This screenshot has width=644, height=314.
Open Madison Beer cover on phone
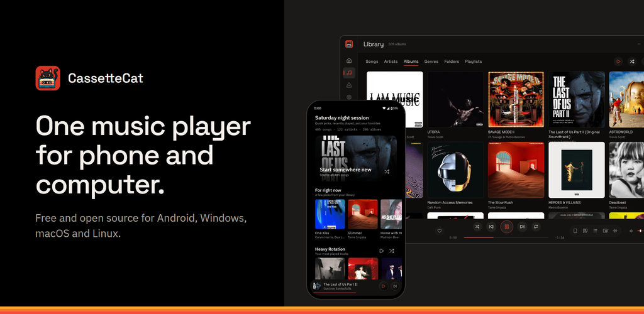click(391, 214)
